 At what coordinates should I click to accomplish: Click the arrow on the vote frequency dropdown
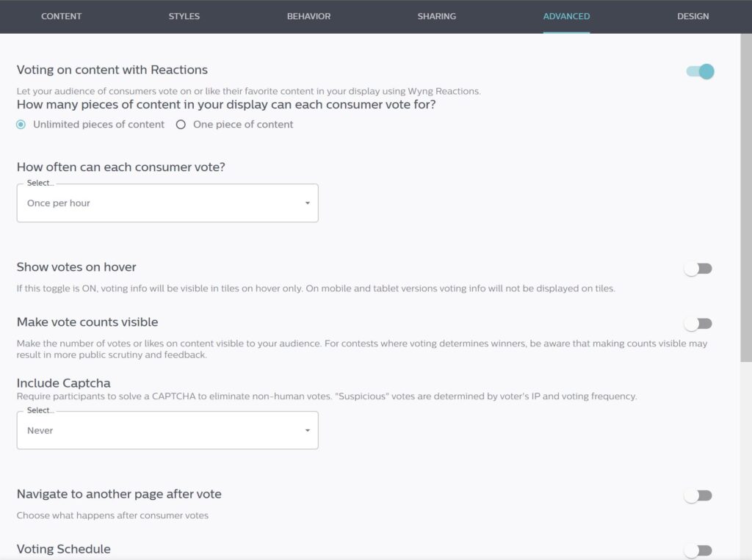(308, 203)
